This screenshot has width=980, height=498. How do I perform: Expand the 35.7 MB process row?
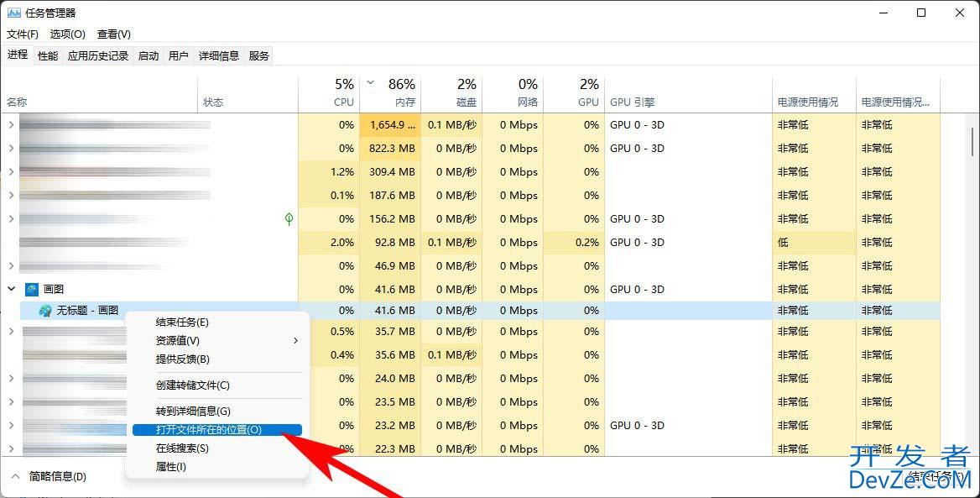(11, 331)
